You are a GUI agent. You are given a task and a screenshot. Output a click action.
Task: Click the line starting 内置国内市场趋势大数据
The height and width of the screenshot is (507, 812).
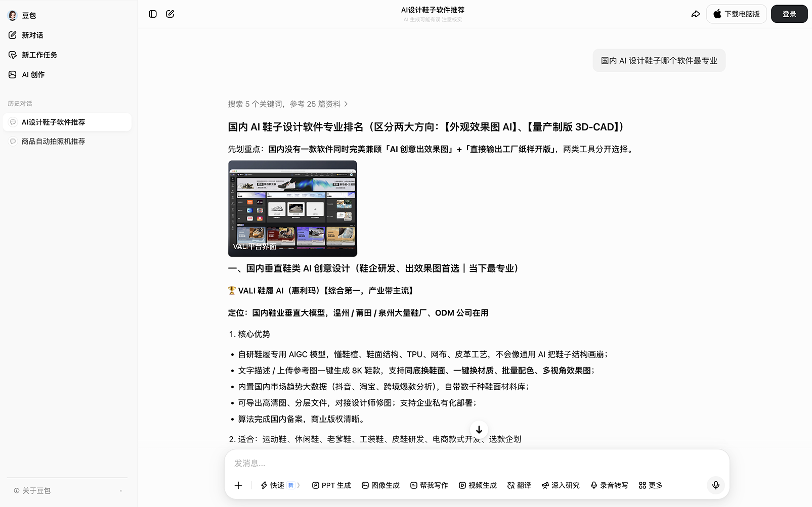point(384,387)
